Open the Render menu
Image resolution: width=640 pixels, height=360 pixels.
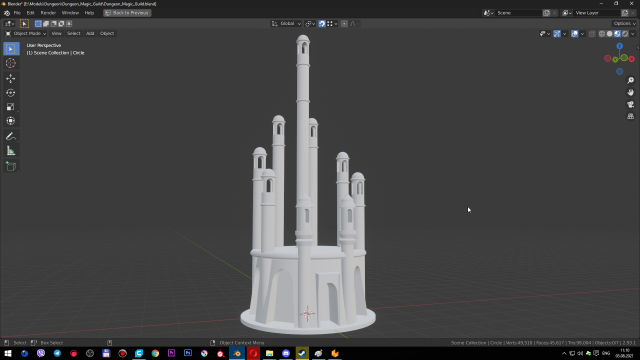[48, 13]
